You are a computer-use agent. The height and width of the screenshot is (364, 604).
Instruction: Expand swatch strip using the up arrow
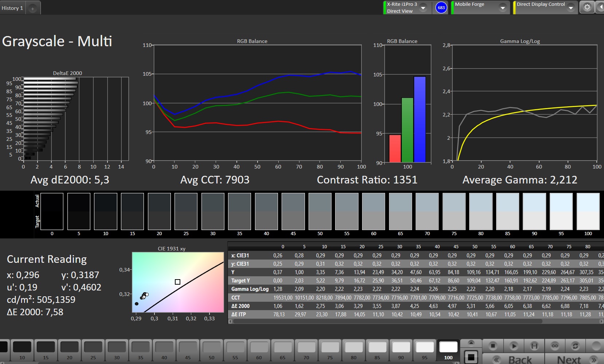471,343
